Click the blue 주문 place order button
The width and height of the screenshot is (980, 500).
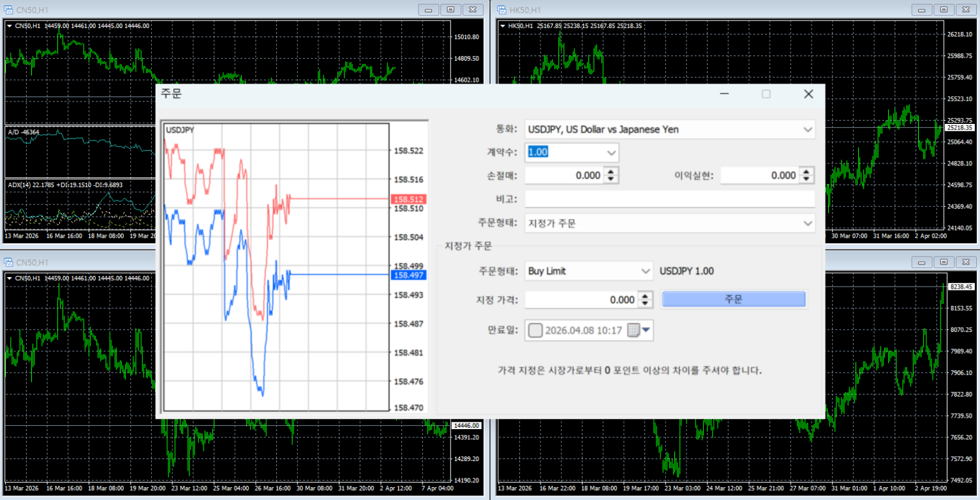tap(734, 299)
